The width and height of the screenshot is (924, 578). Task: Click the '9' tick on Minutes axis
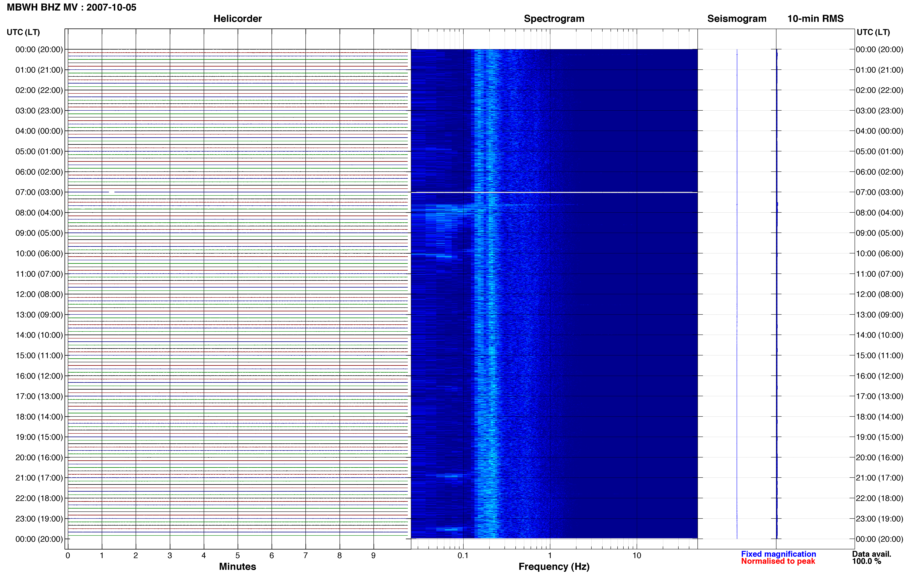pyautogui.click(x=373, y=556)
